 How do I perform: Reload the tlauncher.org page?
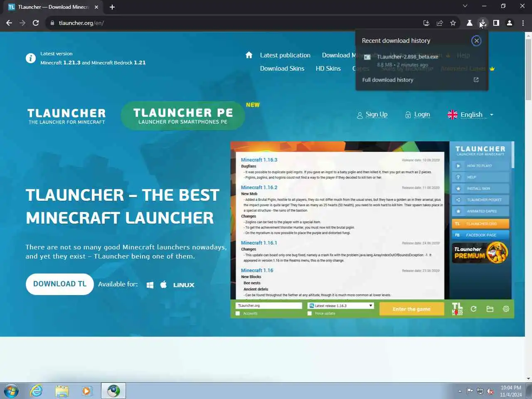coord(36,23)
